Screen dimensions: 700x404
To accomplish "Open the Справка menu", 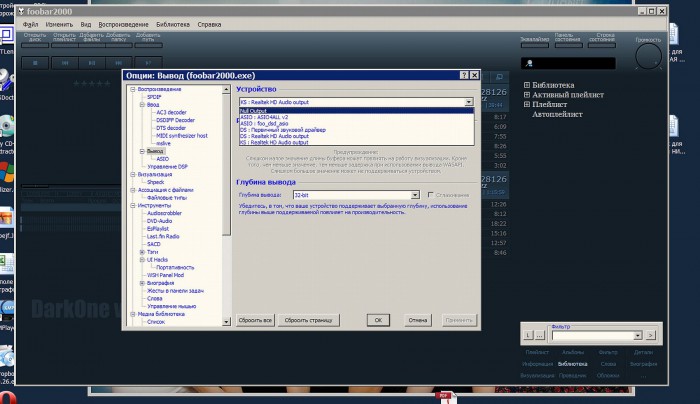I will [x=209, y=25].
